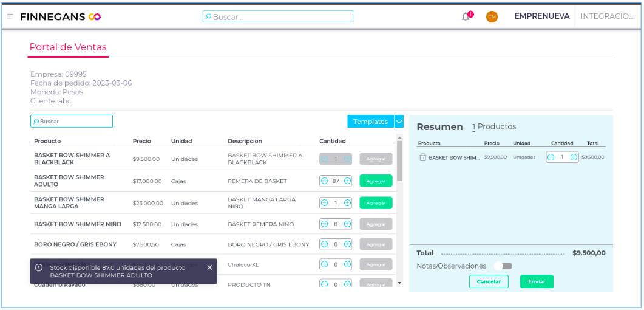644x310 pixels.
Task: Click Agregar for BASKET BOW SHIMMER ADULTO
Action: 376,181
